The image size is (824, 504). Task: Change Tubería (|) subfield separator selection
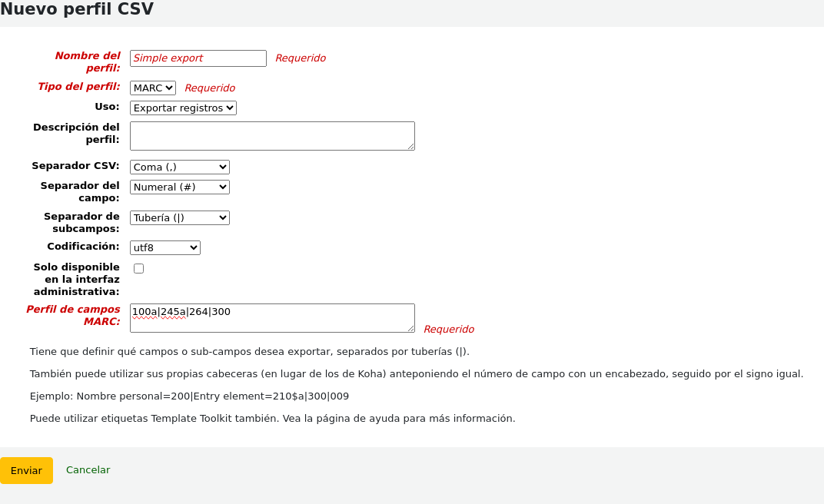(179, 217)
